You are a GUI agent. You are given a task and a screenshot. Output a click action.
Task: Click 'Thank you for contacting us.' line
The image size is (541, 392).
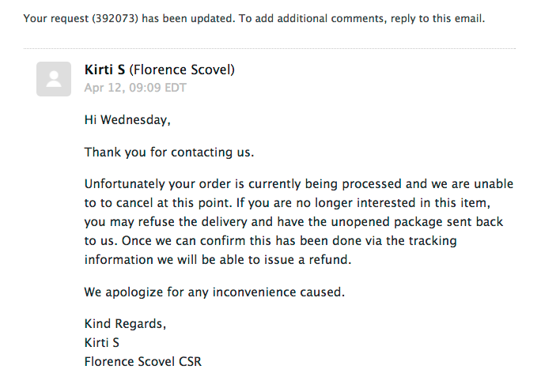click(x=169, y=152)
